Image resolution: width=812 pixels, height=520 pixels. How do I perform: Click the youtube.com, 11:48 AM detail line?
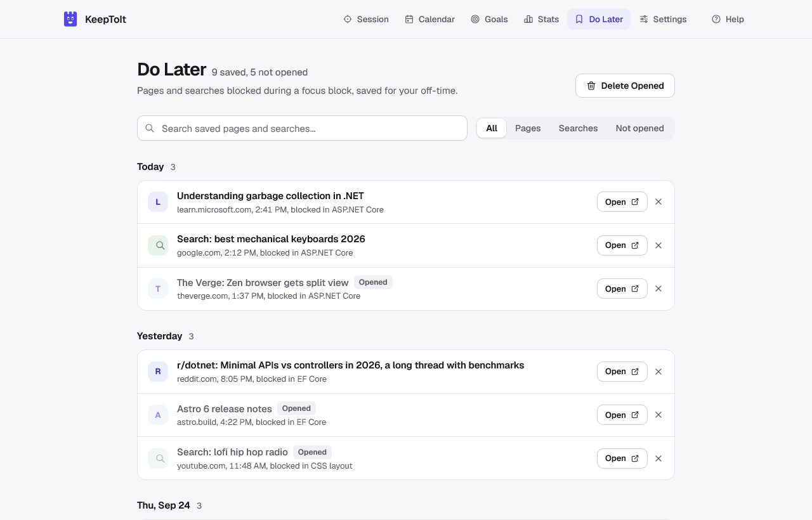(x=265, y=465)
